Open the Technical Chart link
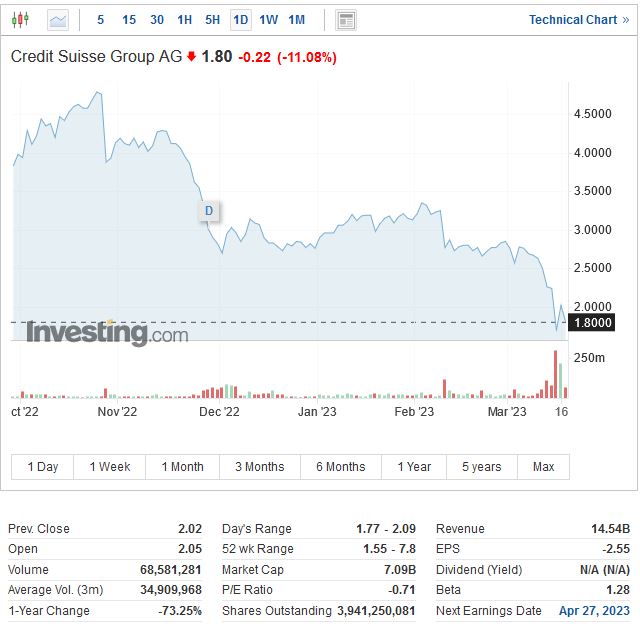640x642 pixels. 573,20
